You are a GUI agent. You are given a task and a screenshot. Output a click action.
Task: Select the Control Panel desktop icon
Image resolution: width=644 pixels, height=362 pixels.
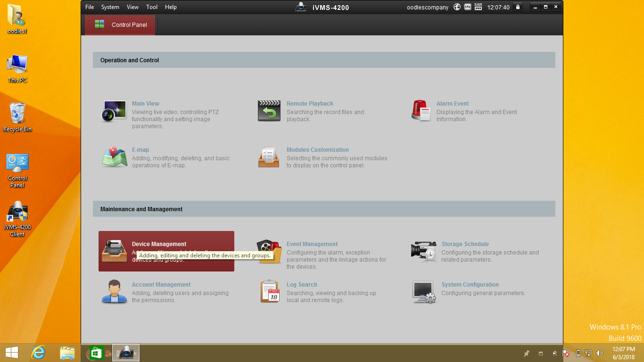pos(17,171)
